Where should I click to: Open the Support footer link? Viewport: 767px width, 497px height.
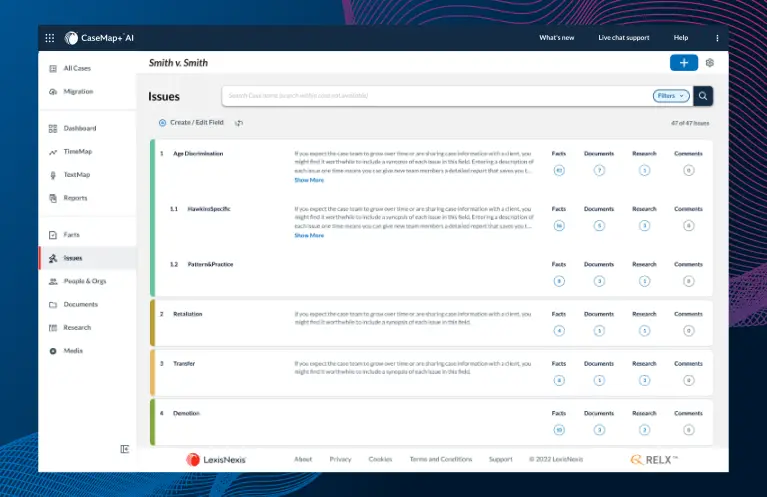click(x=500, y=459)
